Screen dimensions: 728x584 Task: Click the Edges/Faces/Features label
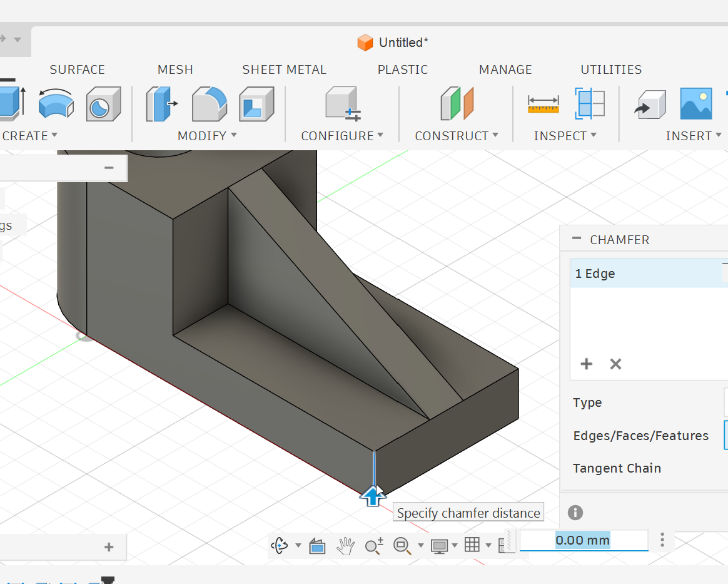pyautogui.click(x=640, y=436)
